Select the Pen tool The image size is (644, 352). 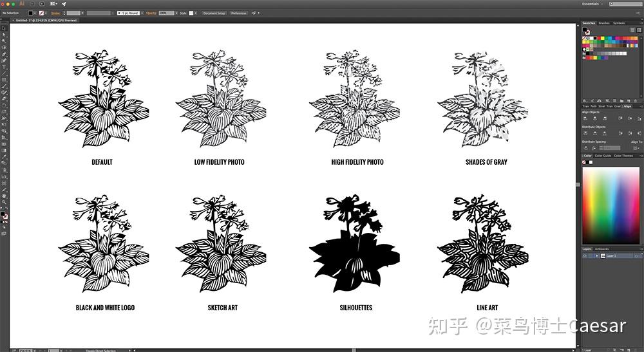pos(4,54)
